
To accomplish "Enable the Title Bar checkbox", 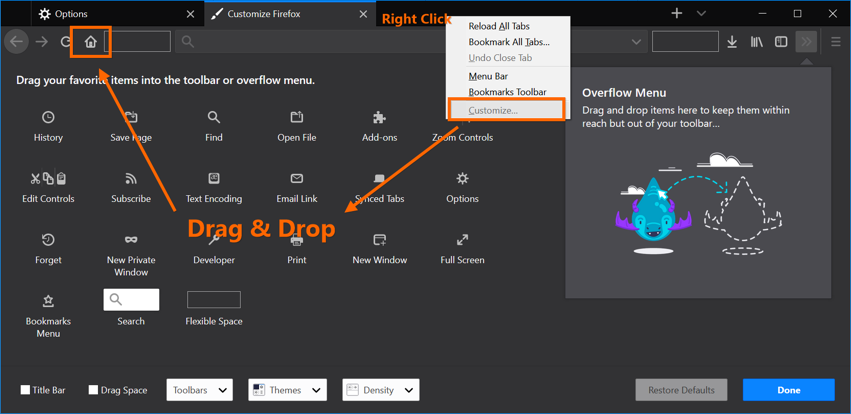I will click(26, 390).
